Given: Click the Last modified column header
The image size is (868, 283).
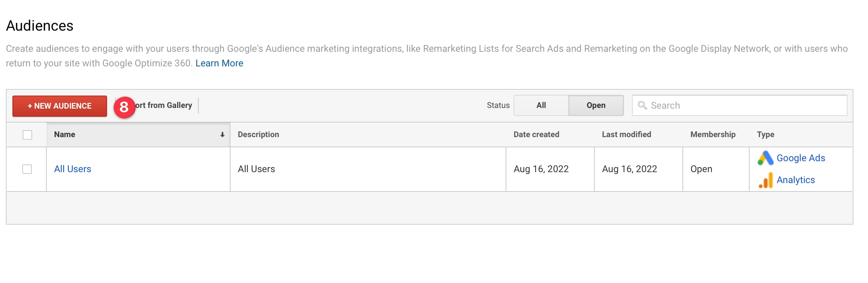Looking at the screenshot, I should tap(627, 135).
